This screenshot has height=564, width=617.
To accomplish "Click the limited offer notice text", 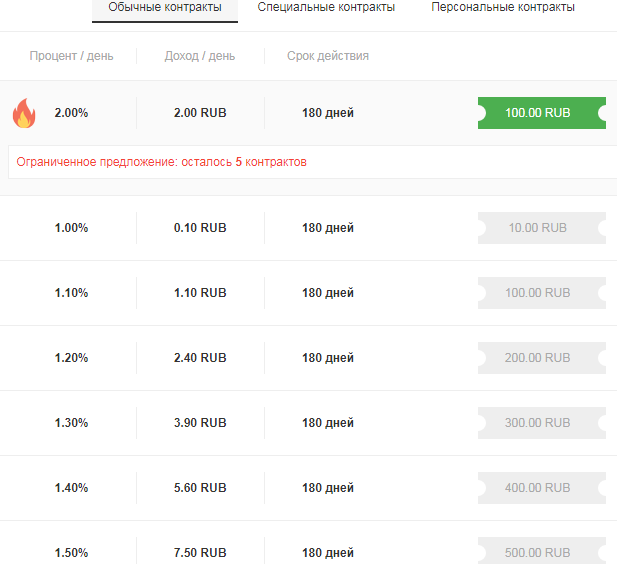I will (x=162, y=162).
